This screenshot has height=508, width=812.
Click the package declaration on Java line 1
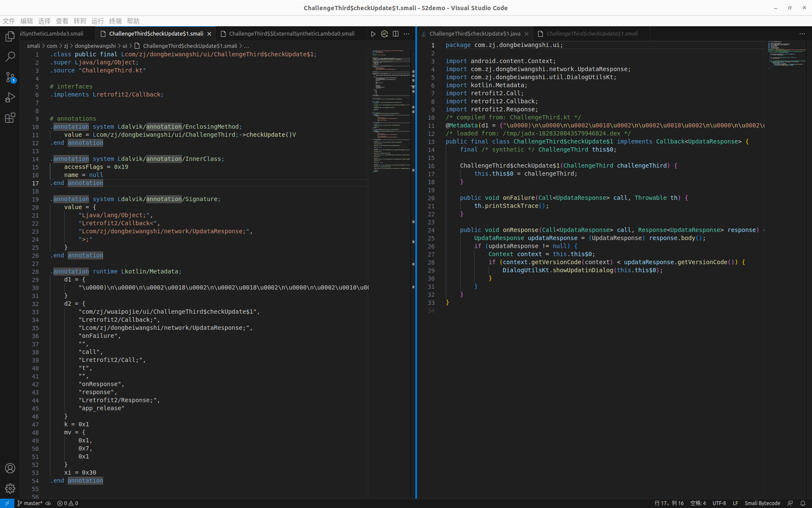[x=504, y=45]
